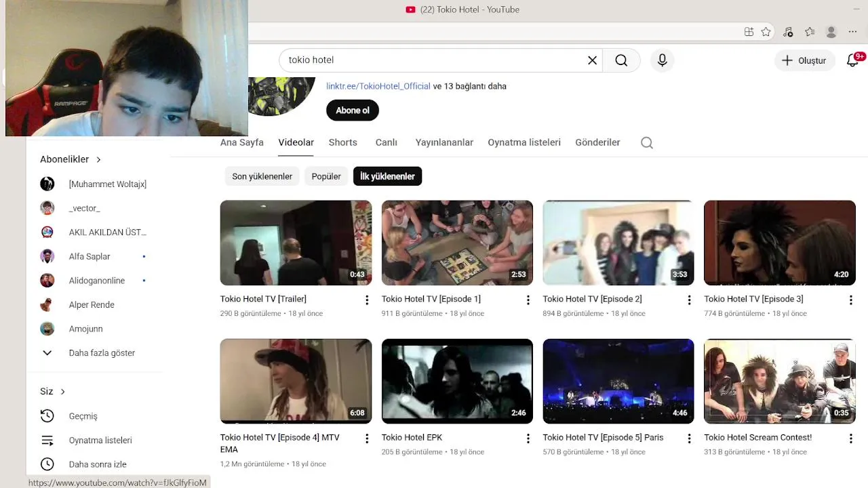Switch to Canlı channel tab

[x=387, y=142]
